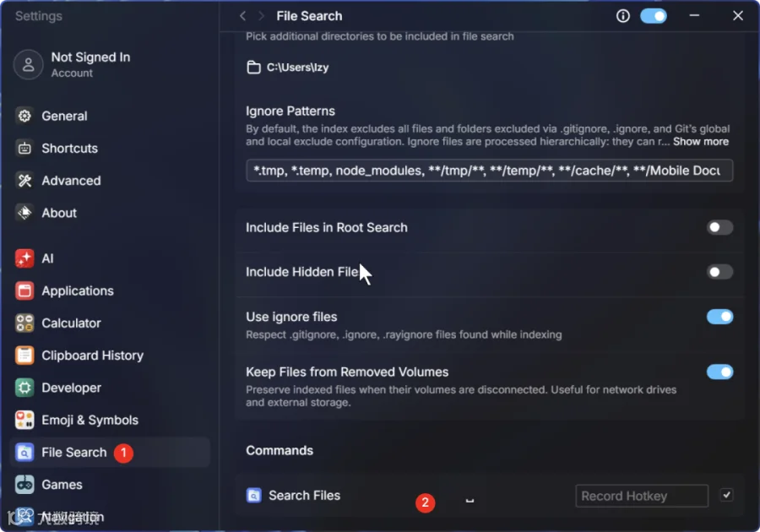
Task: Disable the Use ignore files switch
Action: (719, 317)
